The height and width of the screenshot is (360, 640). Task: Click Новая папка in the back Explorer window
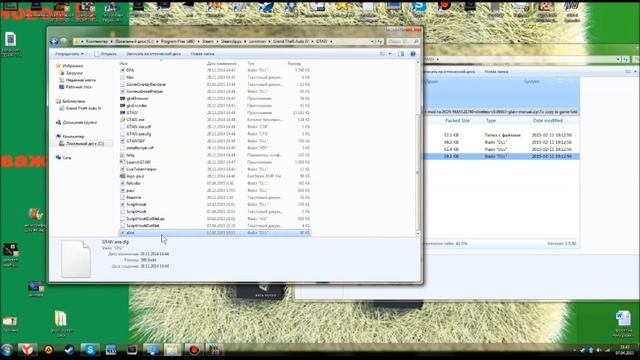click(x=496, y=71)
